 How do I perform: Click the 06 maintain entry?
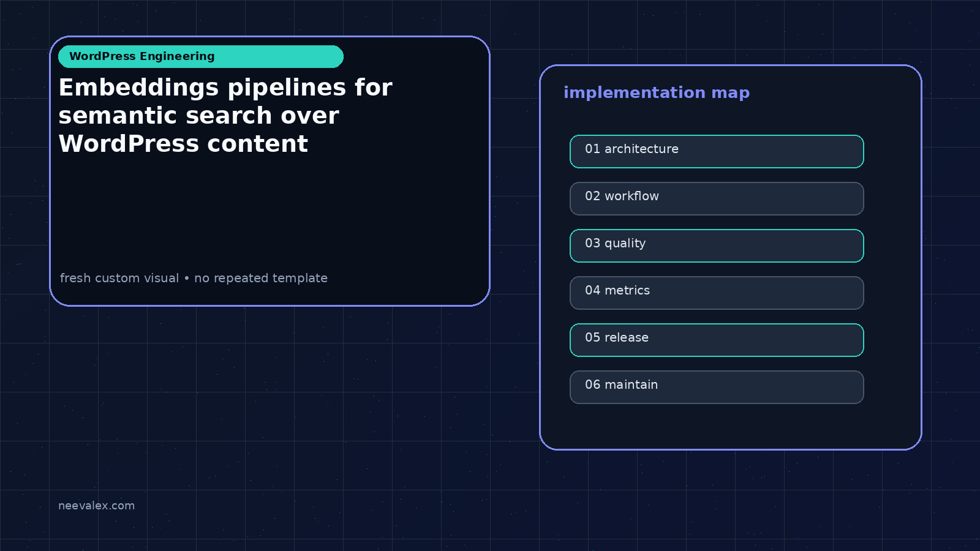pyautogui.click(x=717, y=387)
